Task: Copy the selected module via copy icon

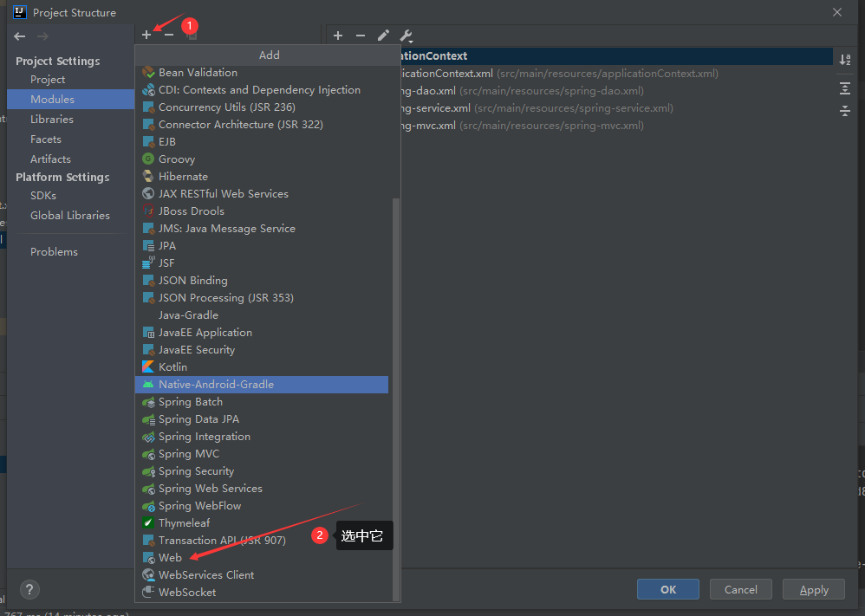Action: [x=190, y=35]
